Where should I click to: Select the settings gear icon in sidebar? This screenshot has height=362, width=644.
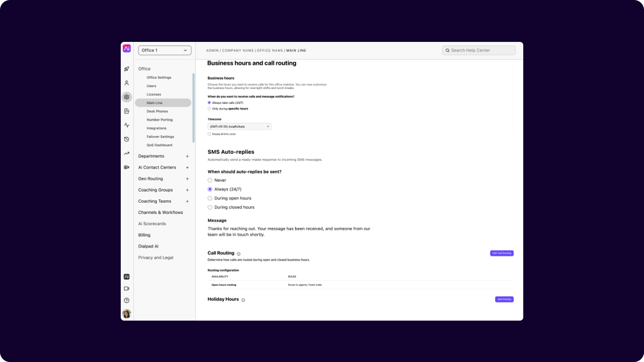pos(127,97)
